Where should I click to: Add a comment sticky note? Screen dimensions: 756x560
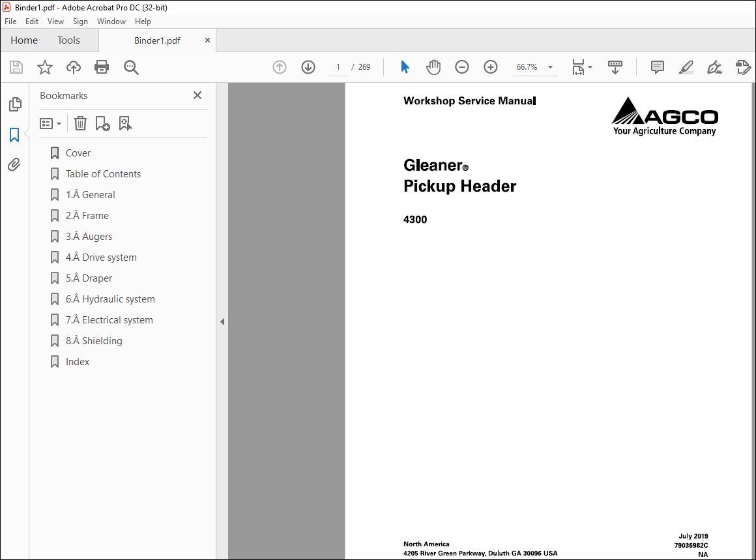coord(657,67)
